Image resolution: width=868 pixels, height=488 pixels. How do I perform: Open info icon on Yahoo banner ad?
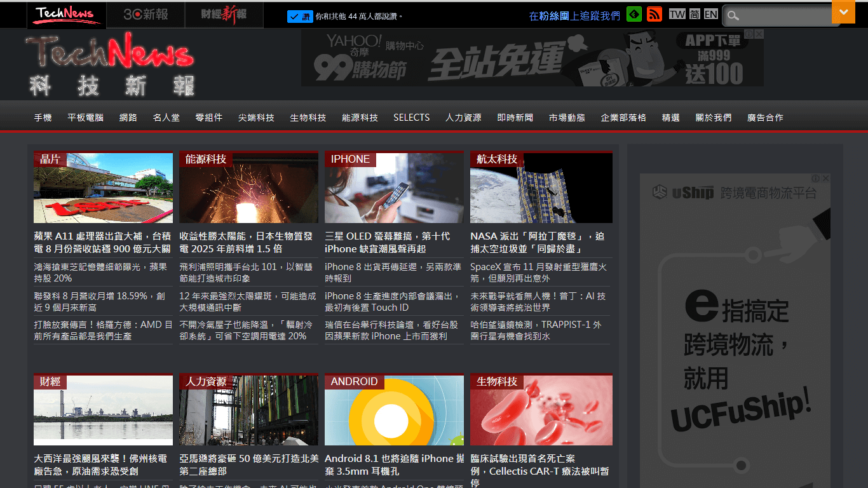(749, 34)
